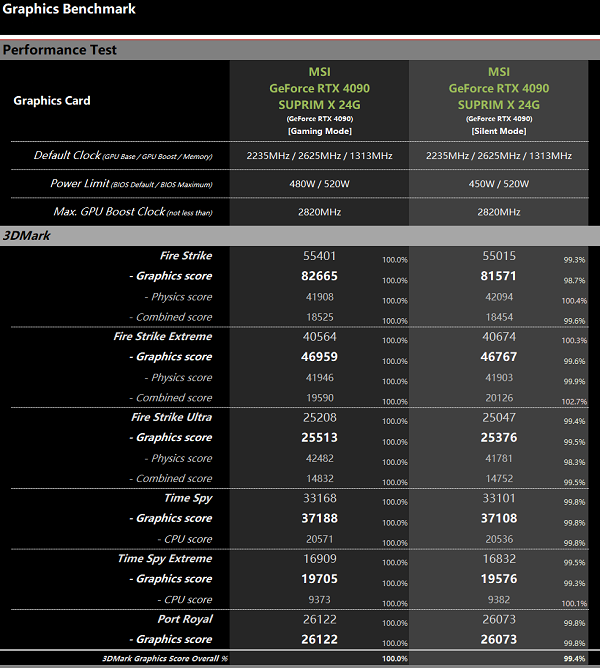
Task: Select the physics score "41908"
Action: [x=320, y=297]
